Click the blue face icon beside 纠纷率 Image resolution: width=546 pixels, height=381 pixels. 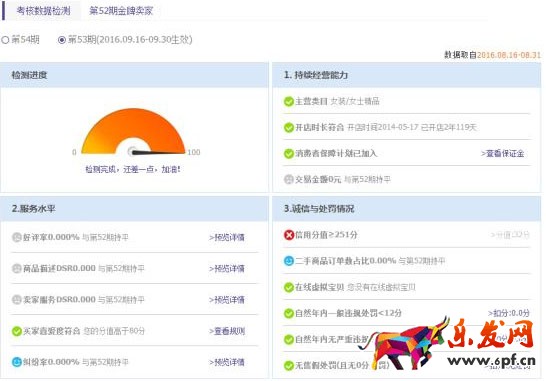click(x=17, y=362)
